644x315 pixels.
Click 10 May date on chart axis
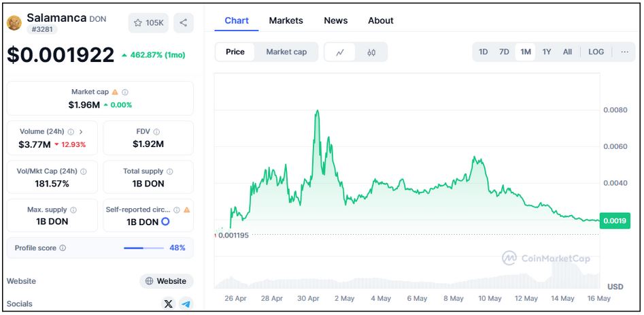pyautogui.click(x=490, y=299)
